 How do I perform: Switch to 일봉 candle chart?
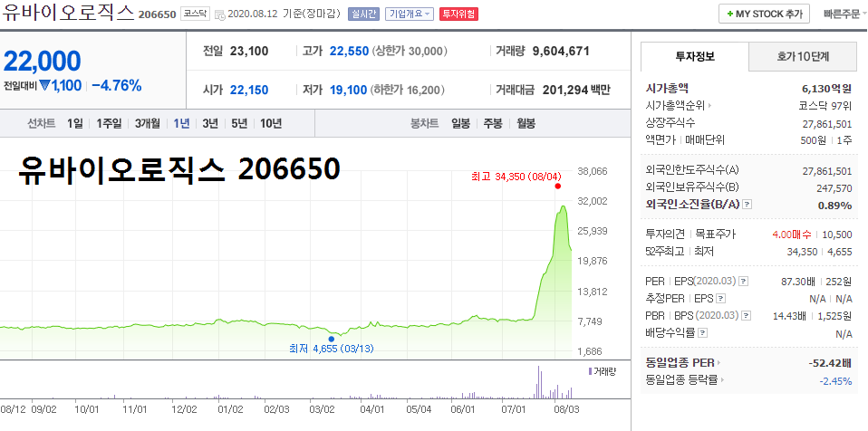pyautogui.click(x=460, y=123)
